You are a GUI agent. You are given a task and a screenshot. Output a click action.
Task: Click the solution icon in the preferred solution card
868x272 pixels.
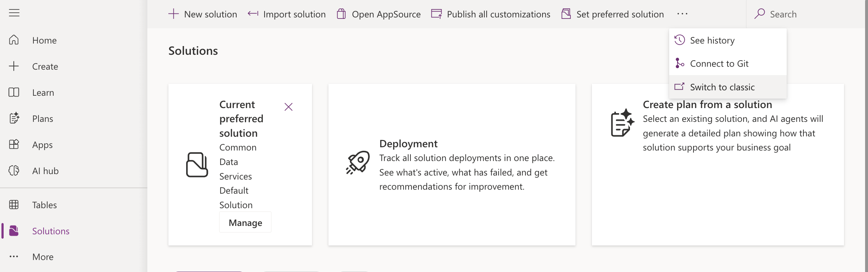(x=197, y=165)
